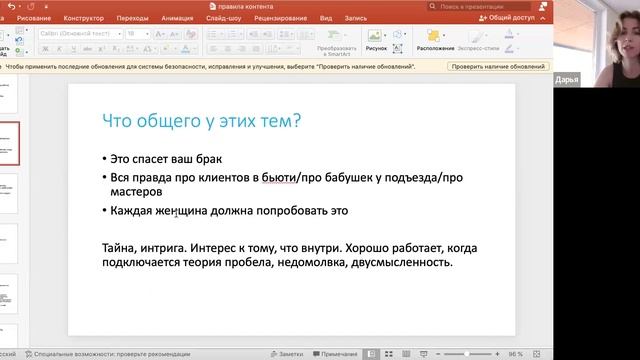
Task: Click the fit slide to window icon
Action: (537, 354)
